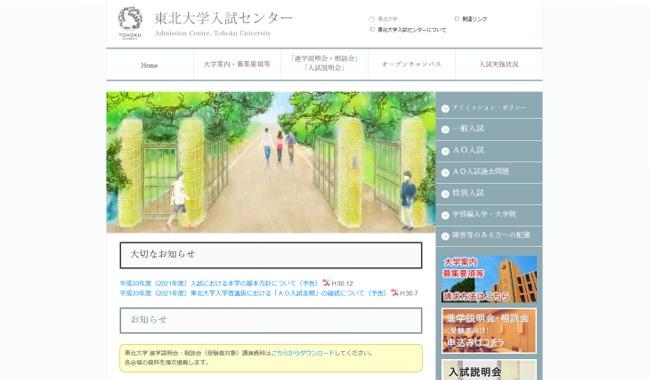Open 大学案内・募集要項等 menu item

[x=237, y=64]
